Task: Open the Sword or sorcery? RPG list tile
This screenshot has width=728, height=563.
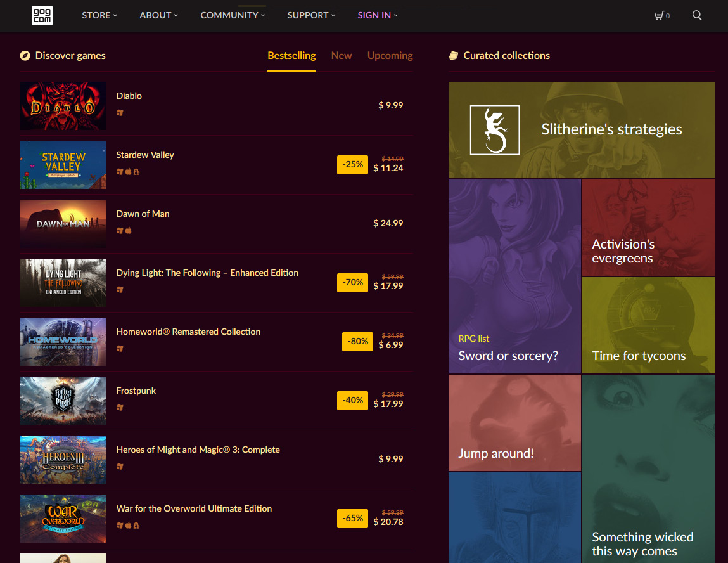Action: click(514, 276)
